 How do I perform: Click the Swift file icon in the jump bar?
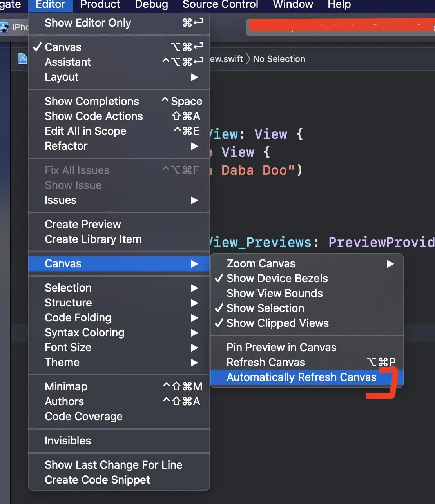click(23, 59)
